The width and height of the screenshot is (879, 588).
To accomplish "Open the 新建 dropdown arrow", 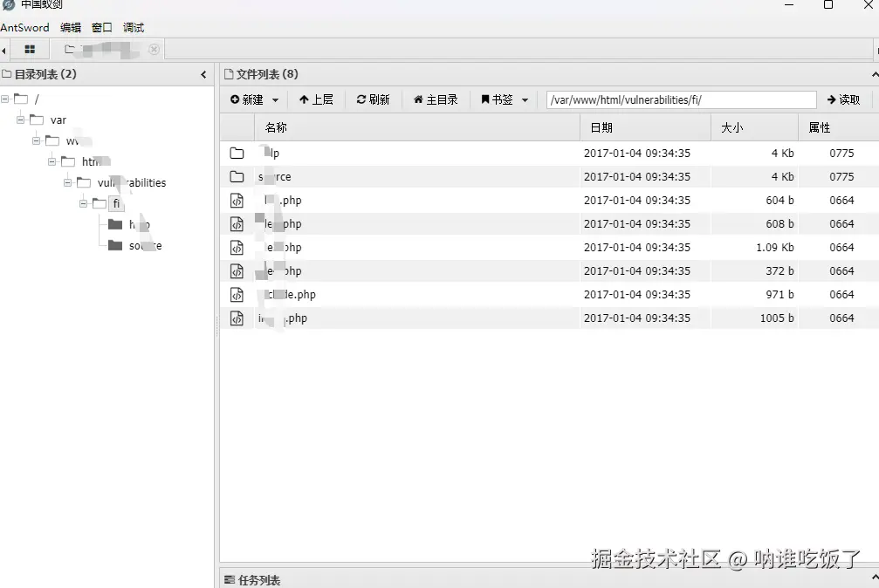I will click(x=275, y=100).
